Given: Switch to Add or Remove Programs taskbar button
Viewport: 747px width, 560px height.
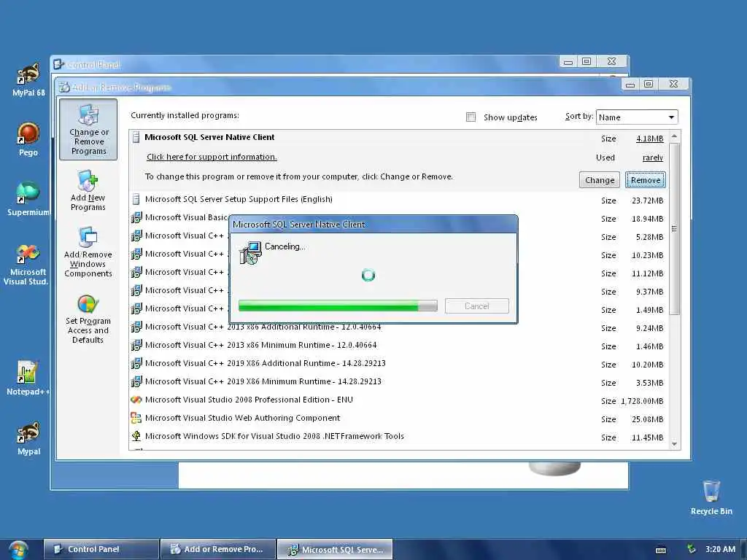Looking at the screenshot, I should coord(217,549).
